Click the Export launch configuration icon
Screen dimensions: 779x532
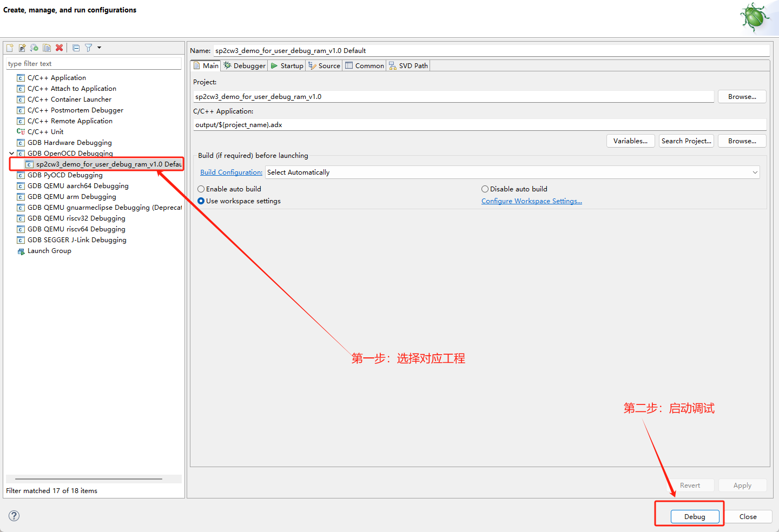pos(34,48)
